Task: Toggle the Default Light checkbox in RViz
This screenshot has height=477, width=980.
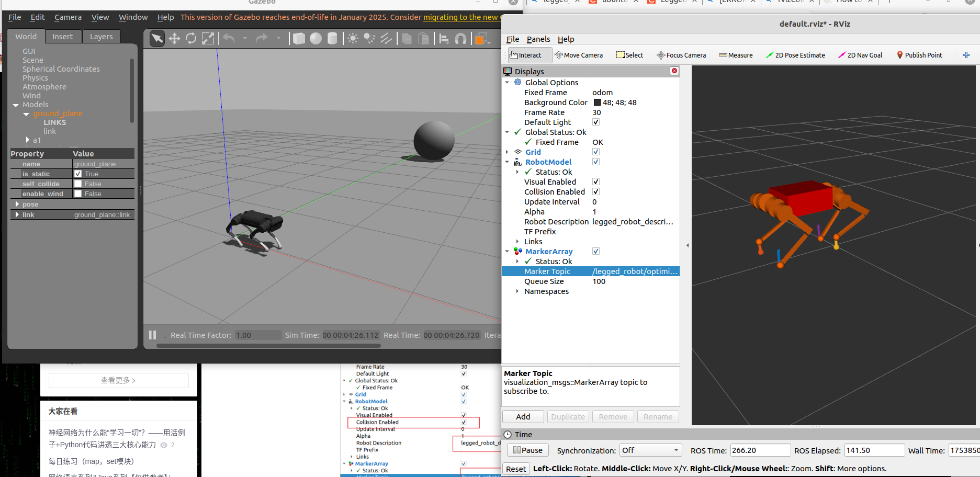Action: [x=595, y=122]
